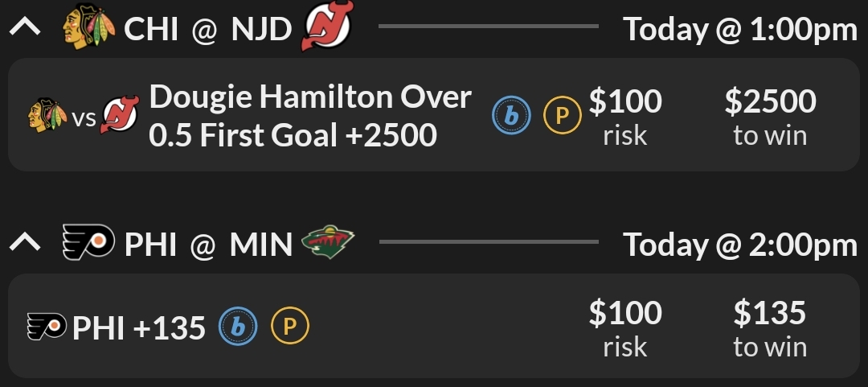Viewport: 868px width, 387px height.
Task: Click the Today @ 1:00pm game time
Action: click(x=740, y=30)
